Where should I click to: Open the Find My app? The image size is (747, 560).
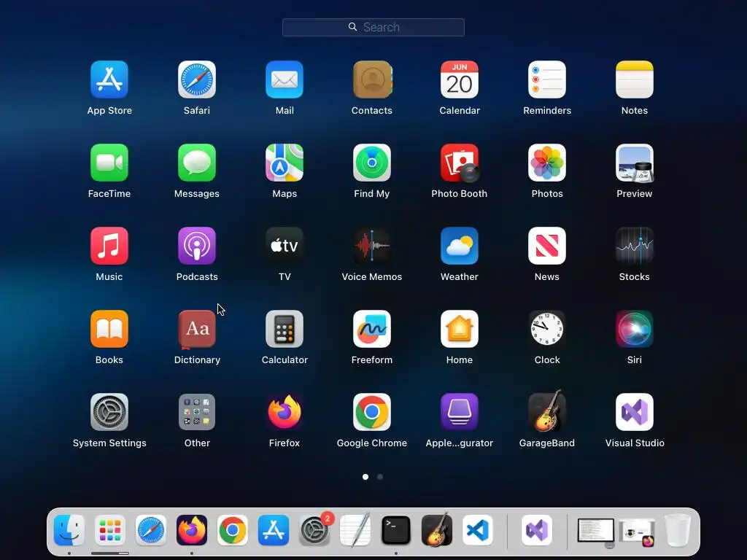[x=372, y=163]
